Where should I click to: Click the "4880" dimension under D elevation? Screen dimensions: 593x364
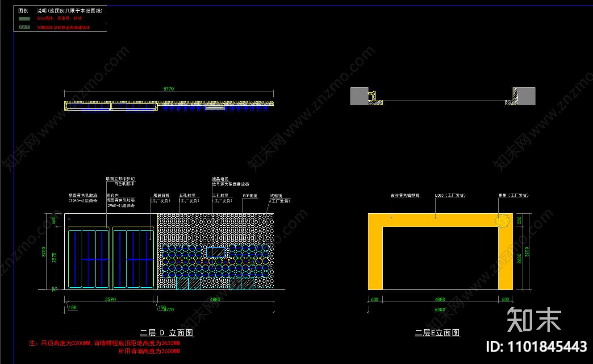pos(216,299)
